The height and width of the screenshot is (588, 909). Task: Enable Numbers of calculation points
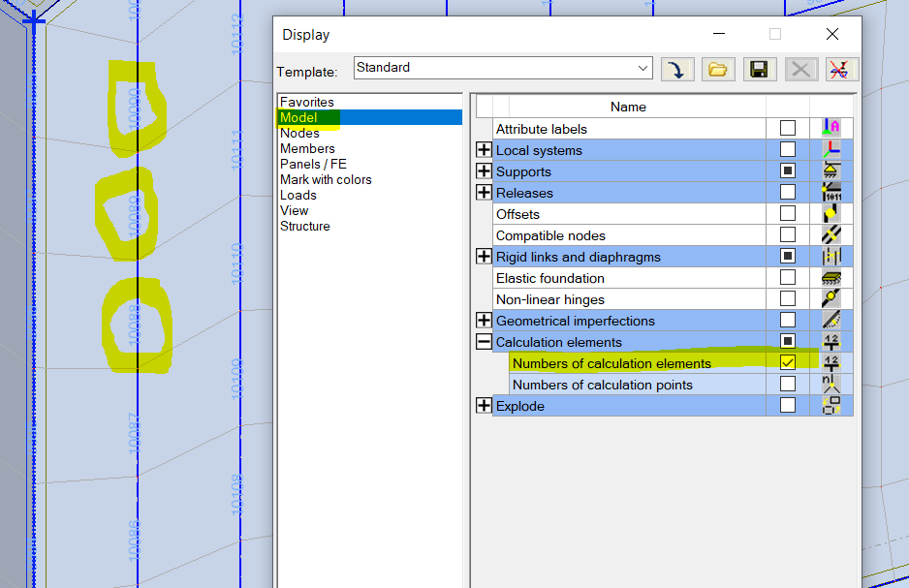point(788,384)
